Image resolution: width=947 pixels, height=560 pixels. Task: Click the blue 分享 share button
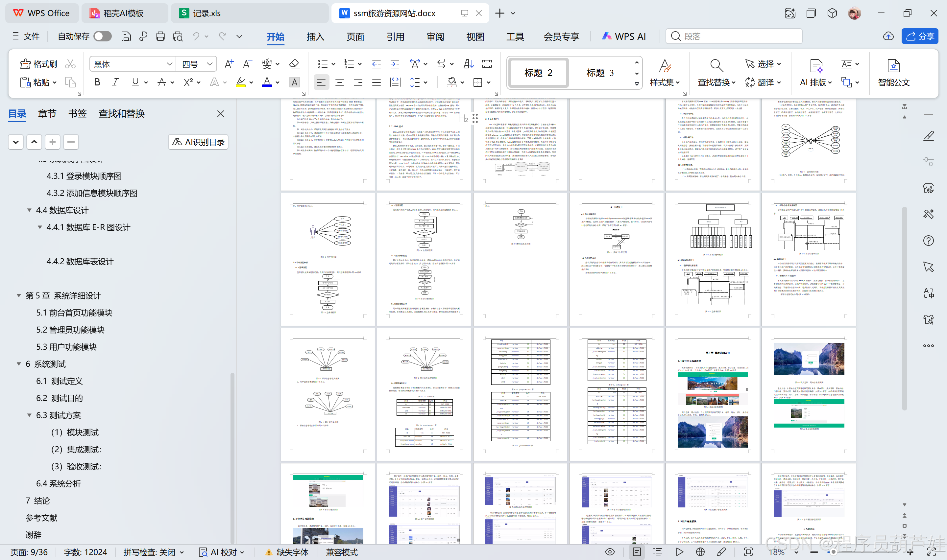pos(919,36)
